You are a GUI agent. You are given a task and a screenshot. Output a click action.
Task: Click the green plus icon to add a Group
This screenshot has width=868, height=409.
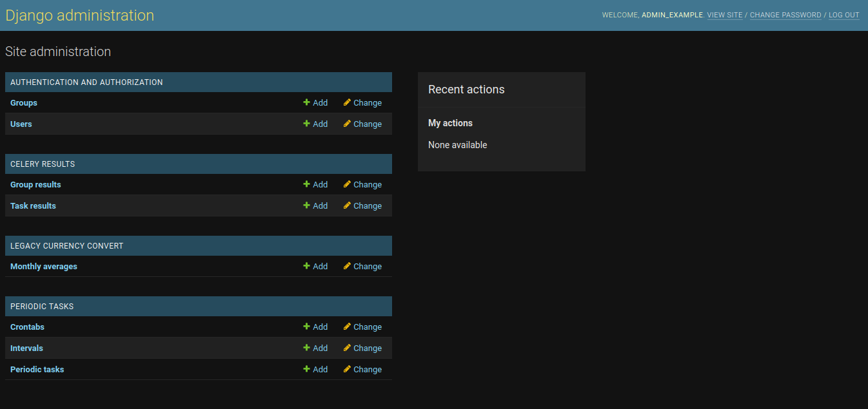tap(306, 102)
